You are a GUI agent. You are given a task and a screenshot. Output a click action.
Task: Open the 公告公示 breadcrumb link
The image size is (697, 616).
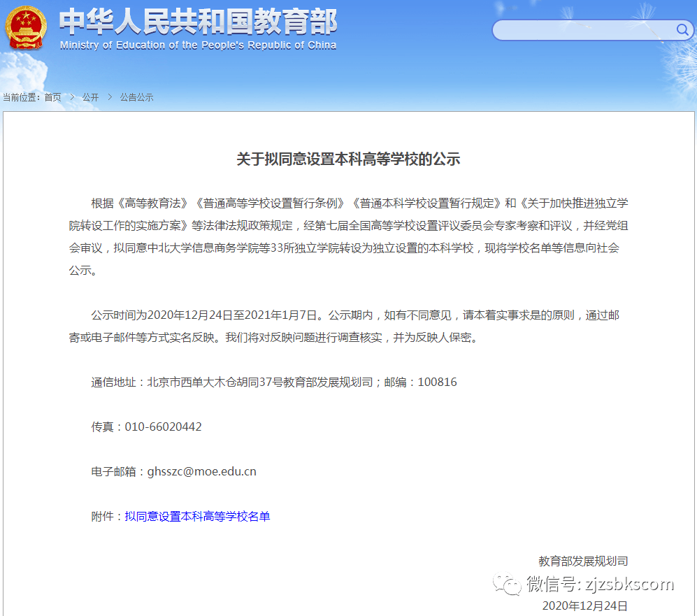[x=136, y=98]
